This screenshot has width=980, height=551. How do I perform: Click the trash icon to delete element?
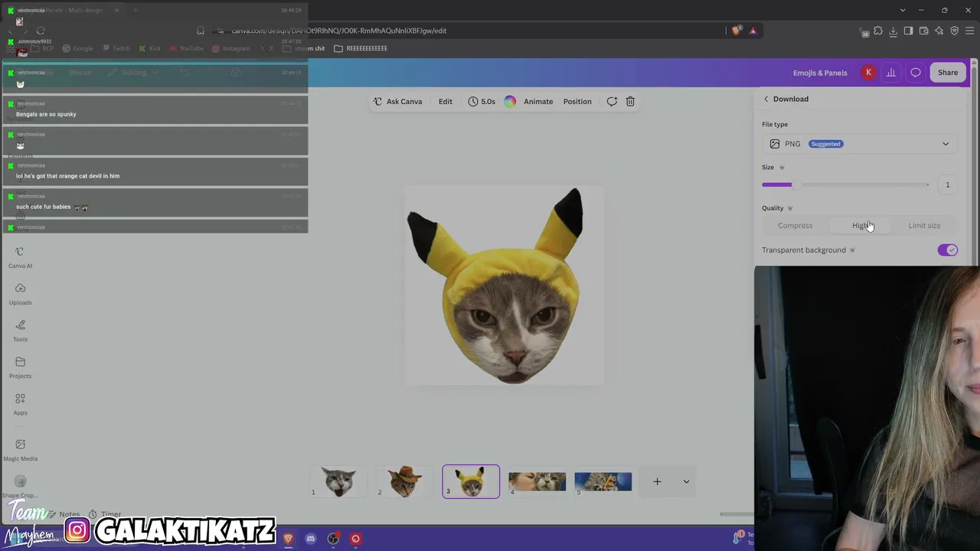[630, 101]
